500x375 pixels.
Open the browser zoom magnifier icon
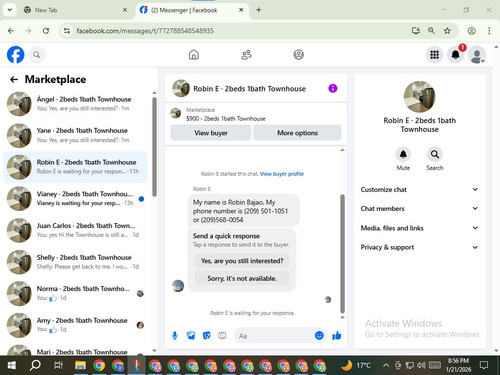click(x=431, y=31)
